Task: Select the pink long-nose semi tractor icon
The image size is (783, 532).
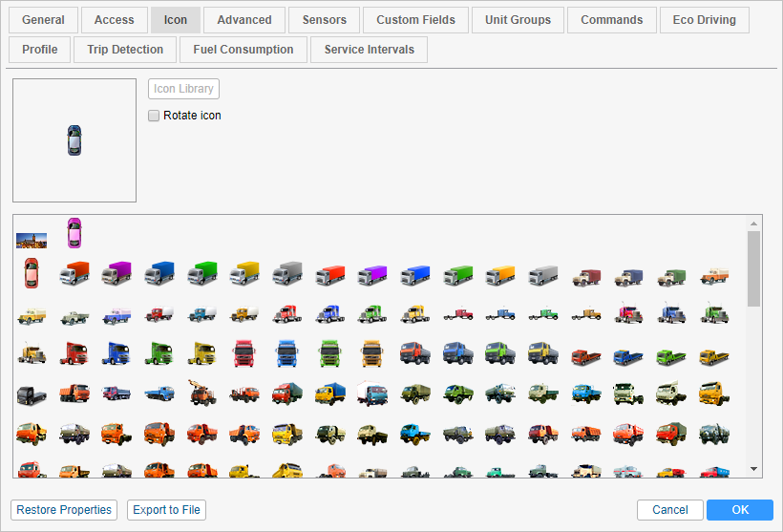Action: [628, 312]
